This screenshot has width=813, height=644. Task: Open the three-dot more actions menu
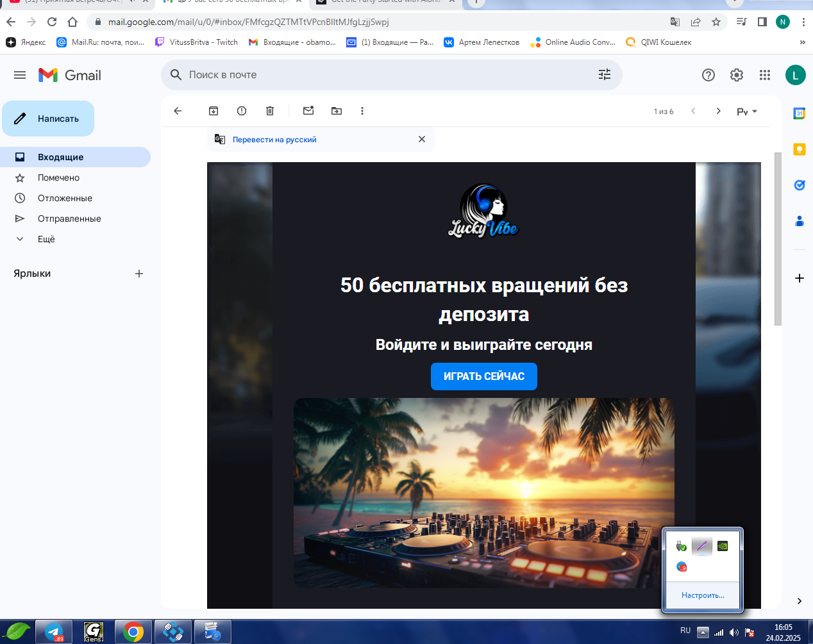tap(362, 111)
